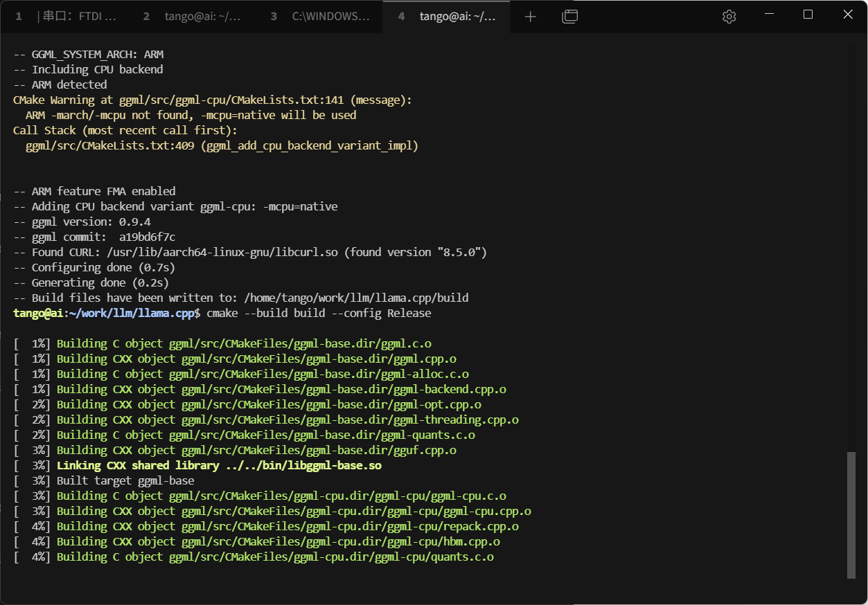Open a new tab with plus icon

coord(530,17)
